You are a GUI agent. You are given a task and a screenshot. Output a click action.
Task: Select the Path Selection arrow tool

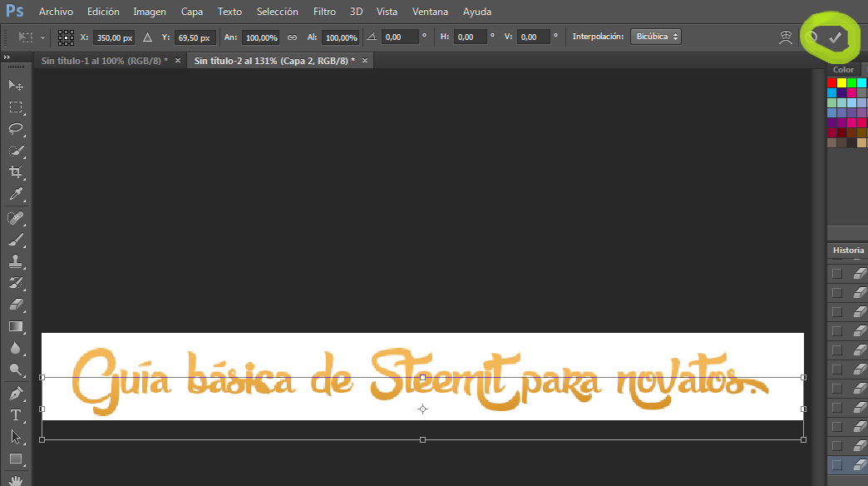pyautogui.click(x=16, y=437)
